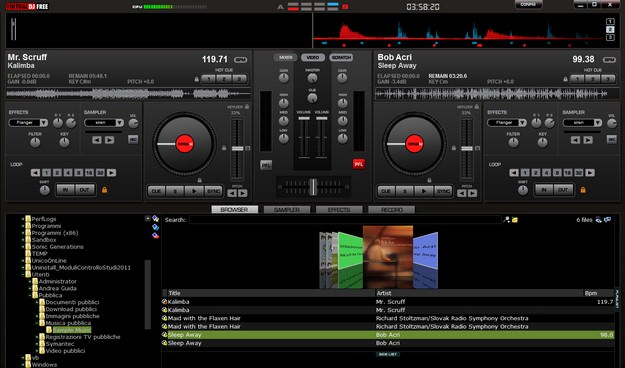The height and width of the screenshot is (368, 625).
Task: Click loop OUT on left deck
Action: pos(85,190)
